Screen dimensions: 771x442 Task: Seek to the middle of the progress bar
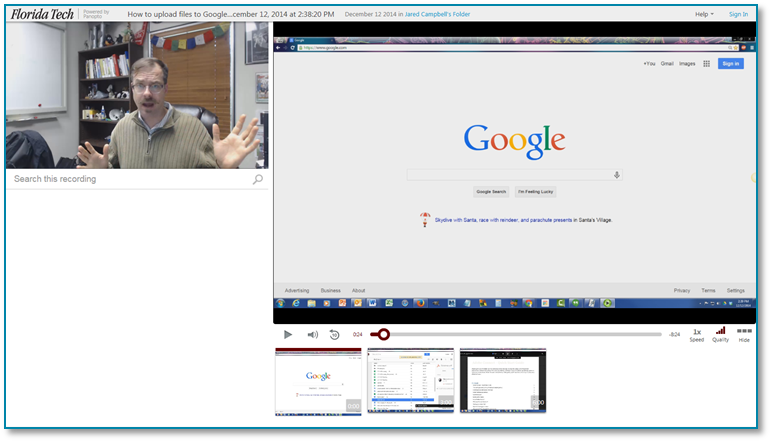(516, 335)
